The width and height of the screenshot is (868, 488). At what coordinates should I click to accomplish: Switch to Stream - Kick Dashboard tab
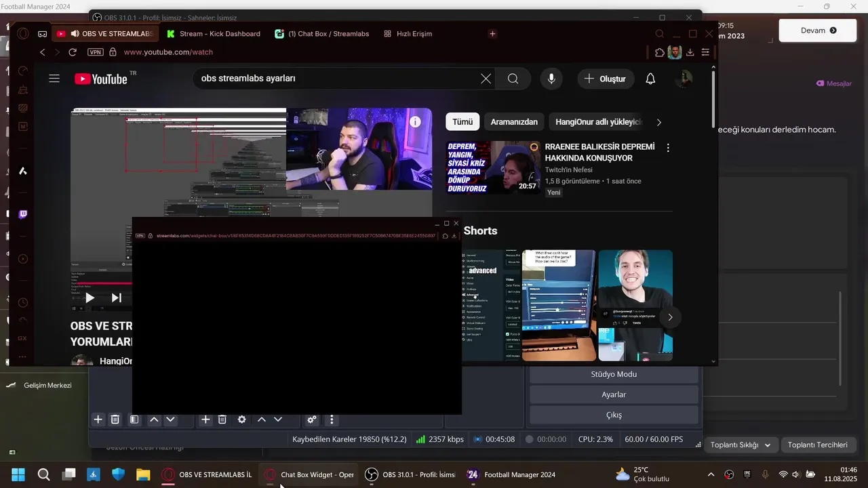[213, 33]
